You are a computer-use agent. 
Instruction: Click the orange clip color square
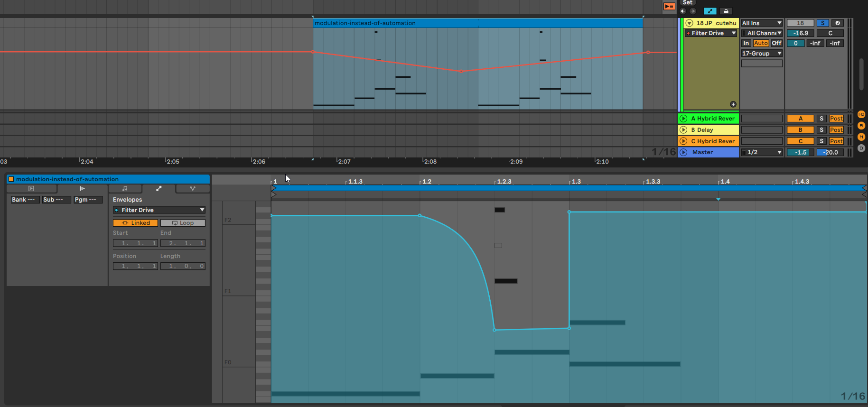pos(11,179)
